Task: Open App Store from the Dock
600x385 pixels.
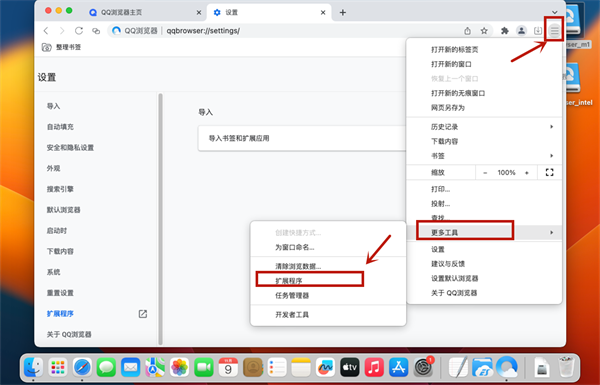Action: (x=398, y=368)
